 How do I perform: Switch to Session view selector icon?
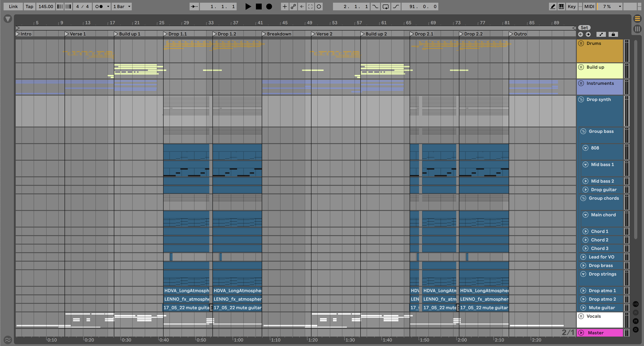tap(637, 28)
